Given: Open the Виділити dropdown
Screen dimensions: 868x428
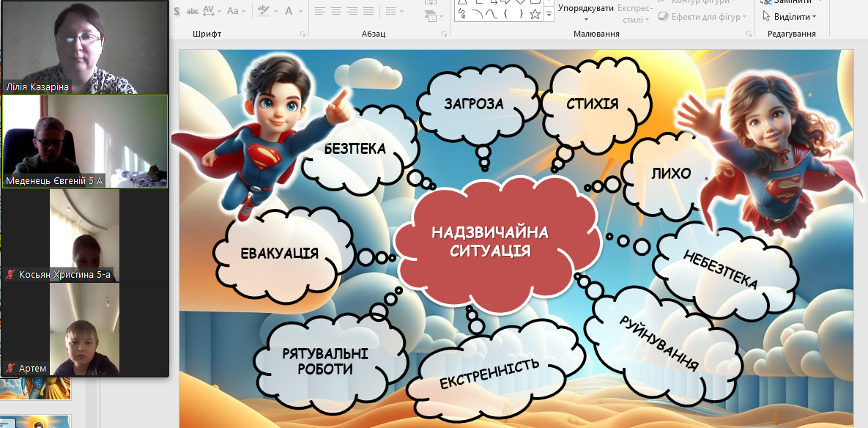Looking at the screenshot, I should 790,17.
